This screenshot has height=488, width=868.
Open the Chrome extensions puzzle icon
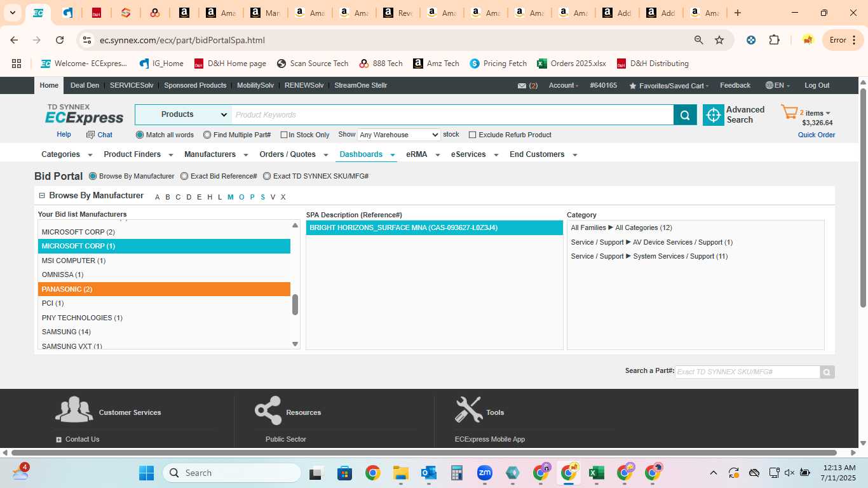tap(774, 40)
